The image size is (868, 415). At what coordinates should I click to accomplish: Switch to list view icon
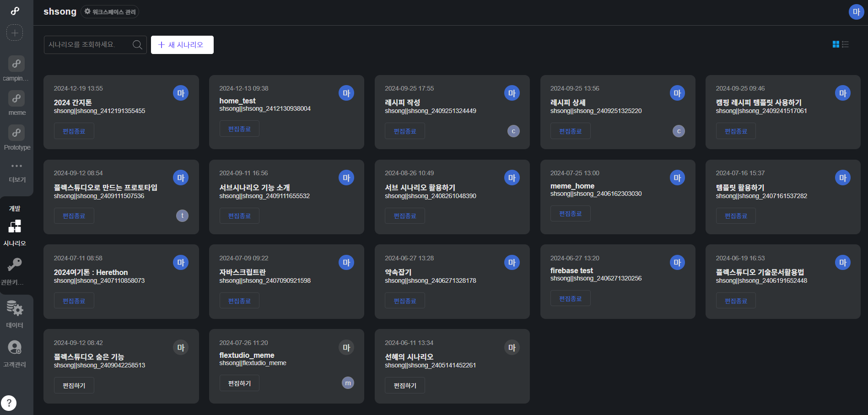(845, 44)
